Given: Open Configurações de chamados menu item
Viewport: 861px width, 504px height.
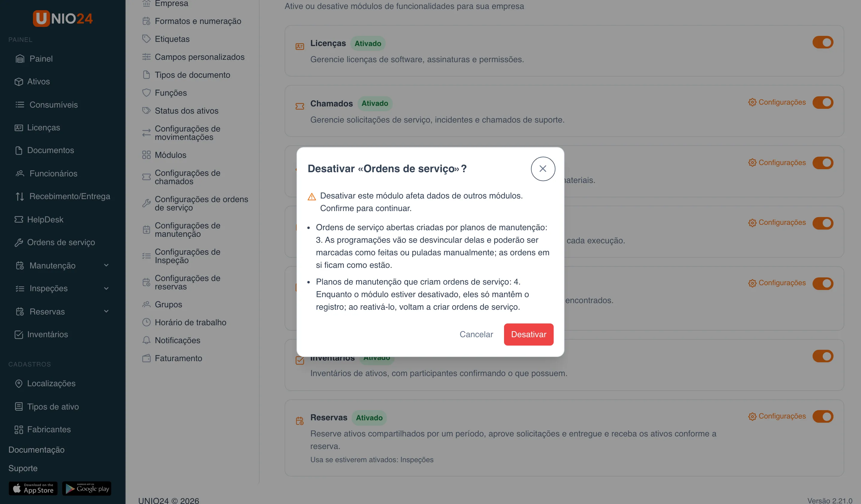Looking at the screenshot, I should pyautogui.click(x=187, y=177).
